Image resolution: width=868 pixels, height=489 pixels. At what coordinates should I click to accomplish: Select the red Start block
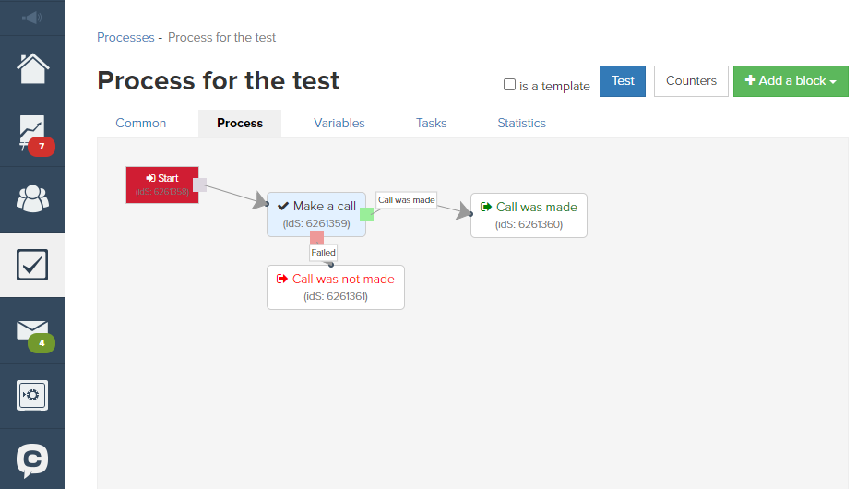tap(162, 185)
